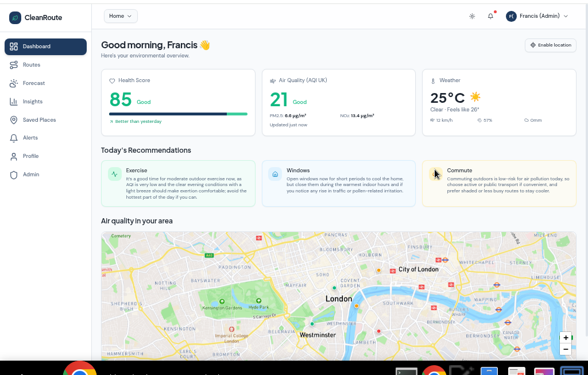Click the green air marker near Soho
588x375 pixels.
pyautogui.click(x=334, y=288)
